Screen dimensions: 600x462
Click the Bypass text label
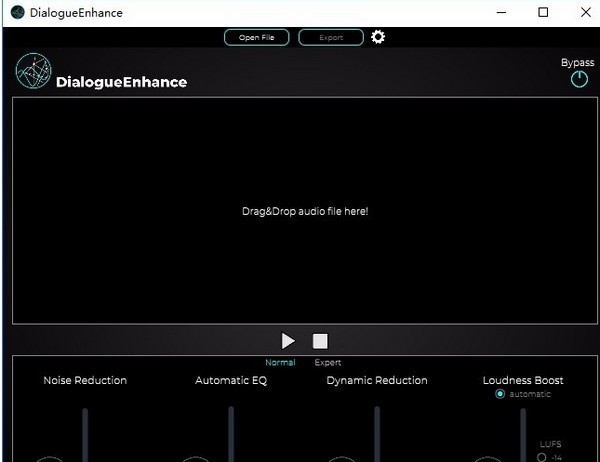coord(577,62)
